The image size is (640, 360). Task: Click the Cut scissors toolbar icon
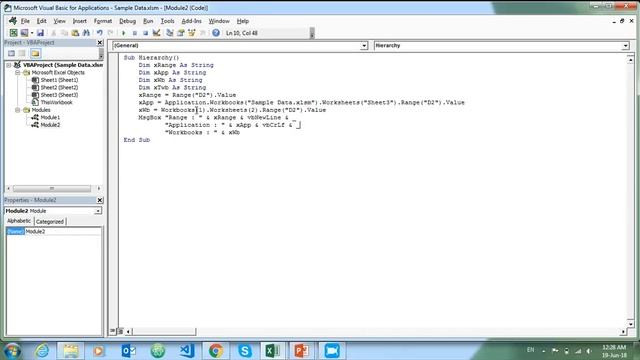coord(53,33)
